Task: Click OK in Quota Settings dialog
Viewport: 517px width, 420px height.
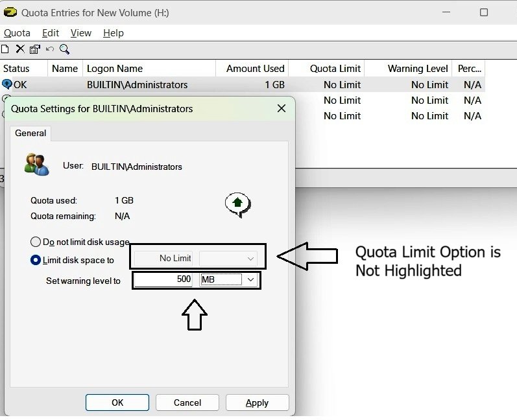Action: pos(117,402)
